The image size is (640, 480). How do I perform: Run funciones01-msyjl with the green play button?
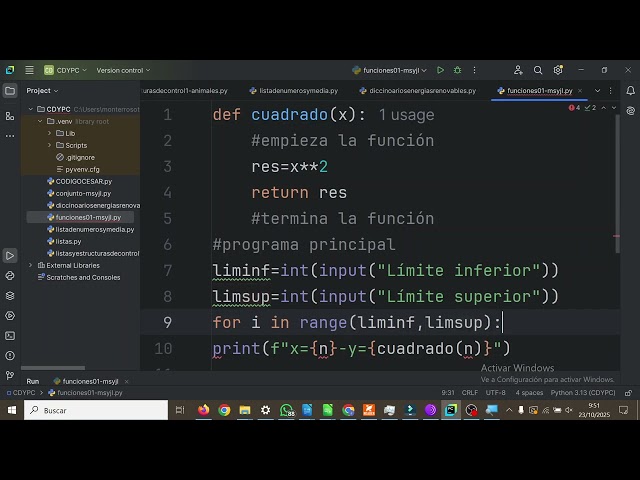[440, 70]
